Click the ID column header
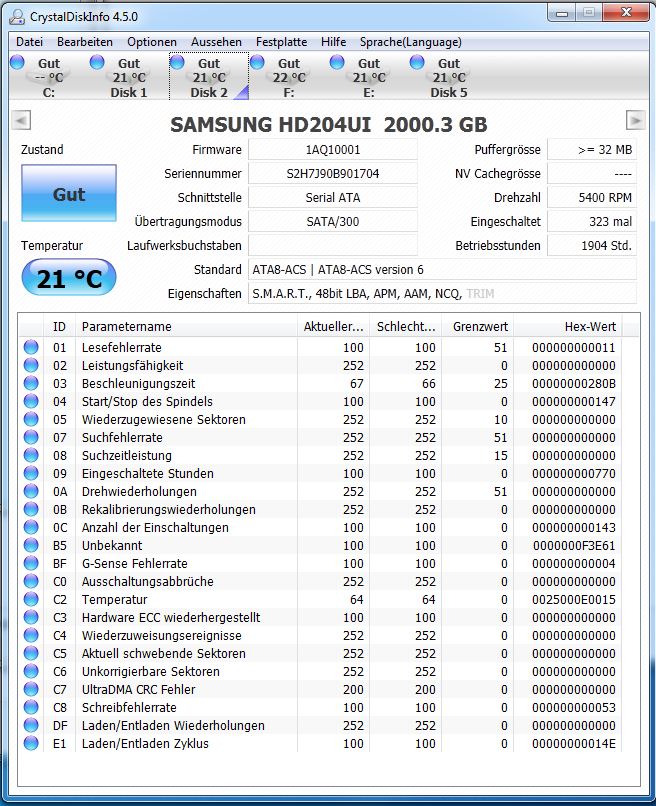The width and height of the screenshot is (656, 806). click(x=60, y=326)
